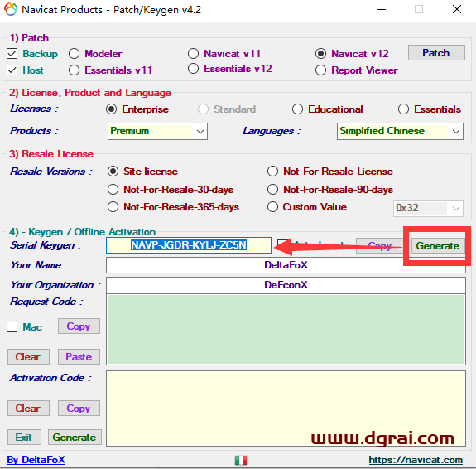Click the Your Organization field with DeFconX
The height and width of the screenshot is (469, 476).
point(286,285)
